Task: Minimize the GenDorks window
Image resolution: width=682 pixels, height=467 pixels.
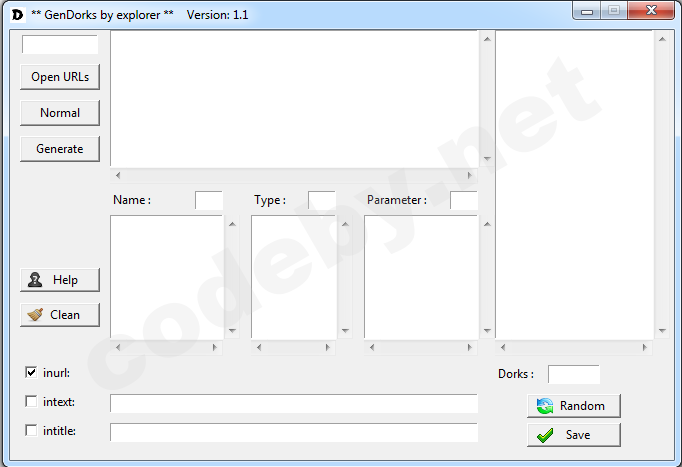Action: click(x=587, y=11)
